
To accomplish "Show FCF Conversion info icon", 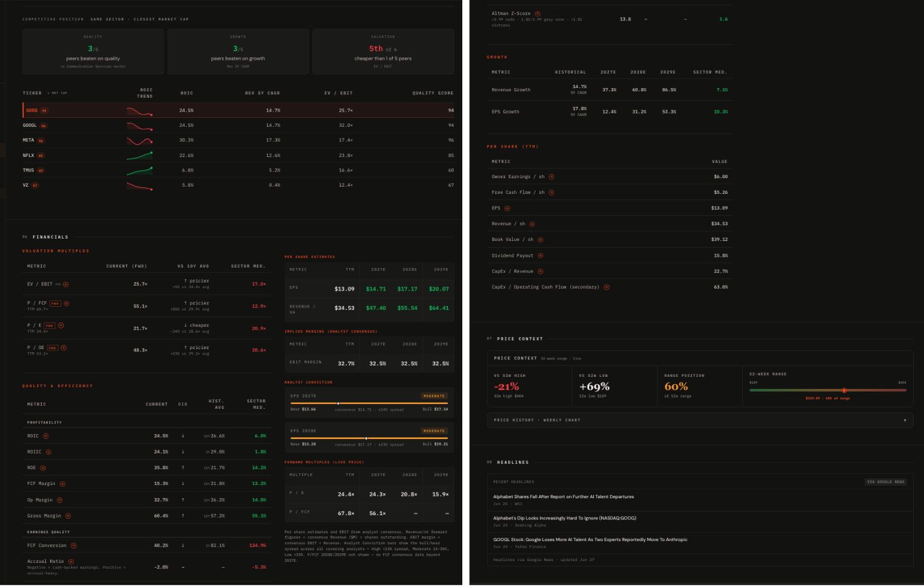I will [74, 545].
